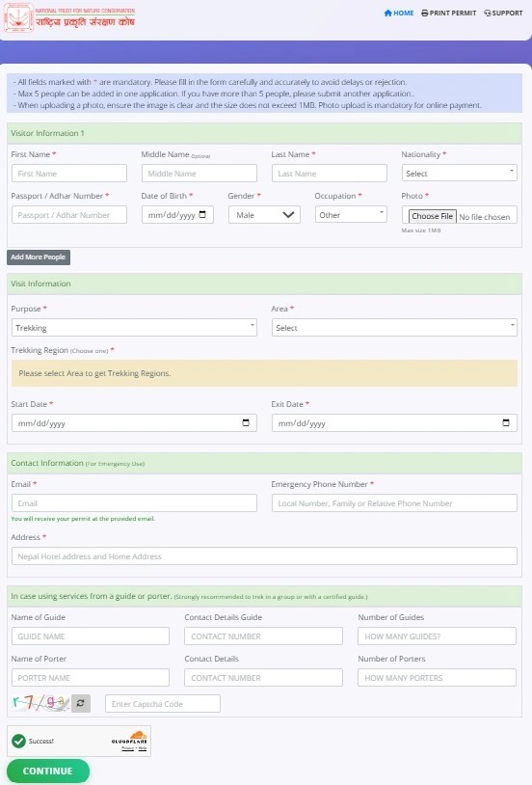This screenshot has height=785, width=532.
Task: Click the 'Max size 1MB' note
Action: pyautogui.click(x=421, y=230)
